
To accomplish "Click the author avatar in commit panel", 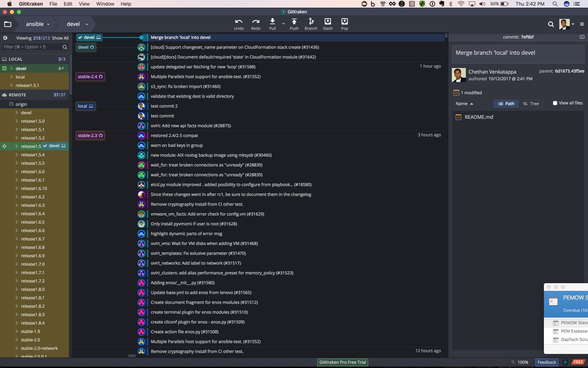I will pos(459,75).
